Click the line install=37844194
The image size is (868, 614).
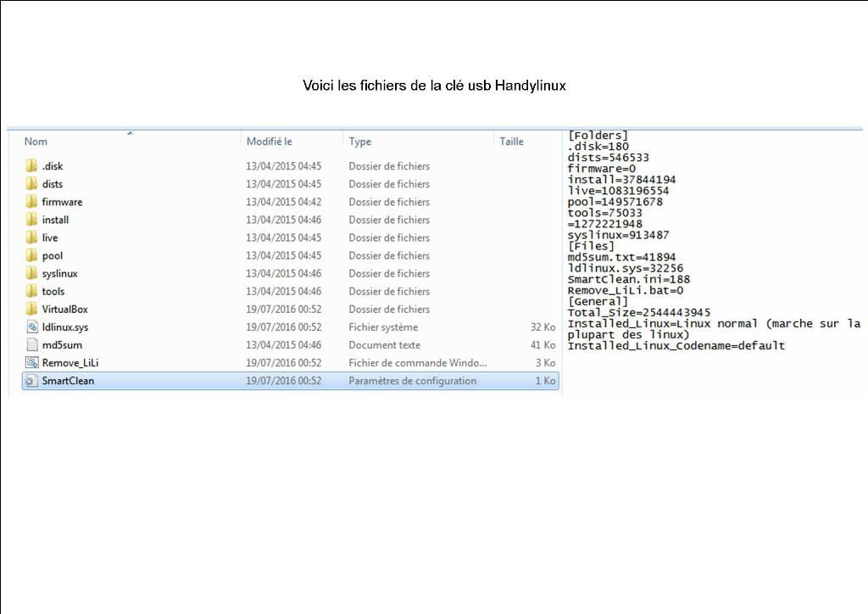(621, 180)
